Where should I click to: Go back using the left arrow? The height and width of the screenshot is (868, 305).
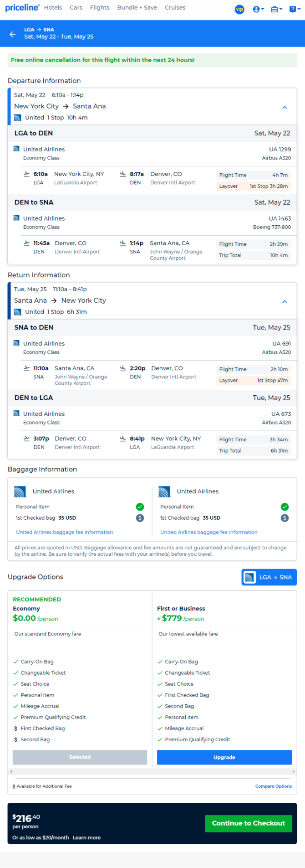(12, 34)
